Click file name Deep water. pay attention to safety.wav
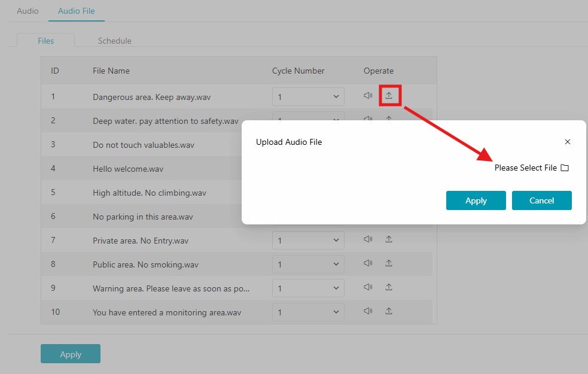The height and width of the screenshot is (374, 588). tap(165, 121)
